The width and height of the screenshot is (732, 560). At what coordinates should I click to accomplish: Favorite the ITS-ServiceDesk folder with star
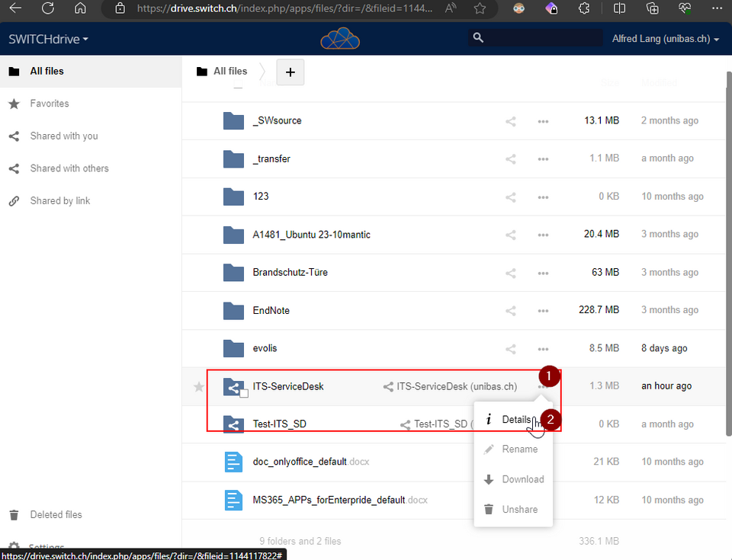[199, 386]
